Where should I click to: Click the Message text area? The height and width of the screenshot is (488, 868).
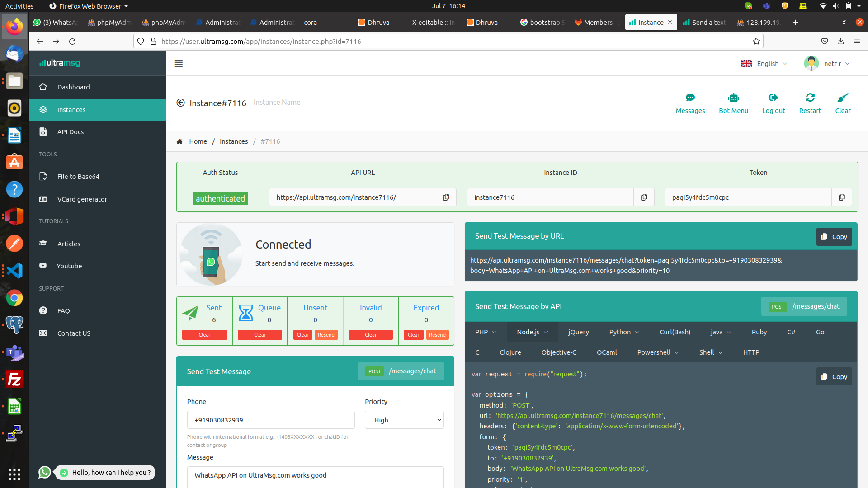[x=315, y=477]
